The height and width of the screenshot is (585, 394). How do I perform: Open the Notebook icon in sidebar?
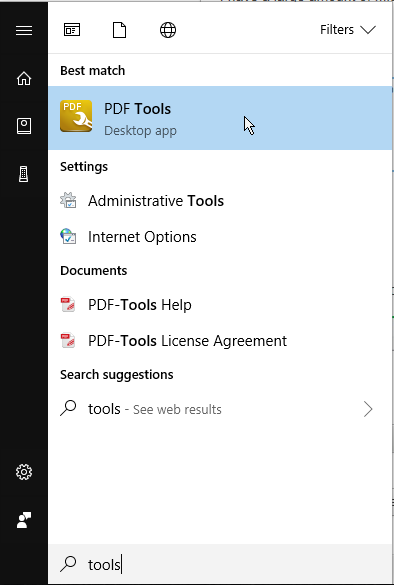click(x=24, y=126)
